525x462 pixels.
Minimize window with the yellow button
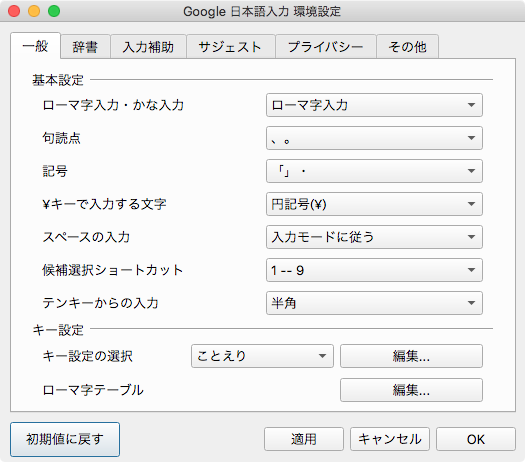point(34,11)
